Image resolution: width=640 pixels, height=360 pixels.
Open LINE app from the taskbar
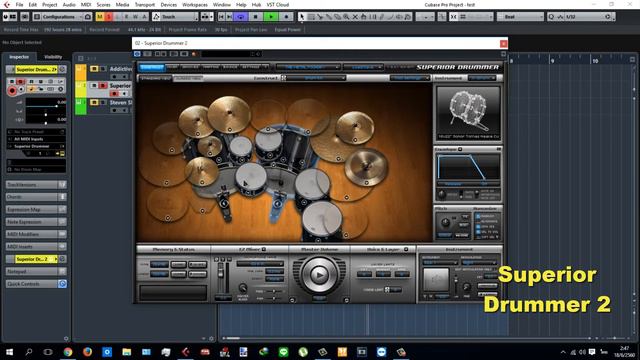283,352
